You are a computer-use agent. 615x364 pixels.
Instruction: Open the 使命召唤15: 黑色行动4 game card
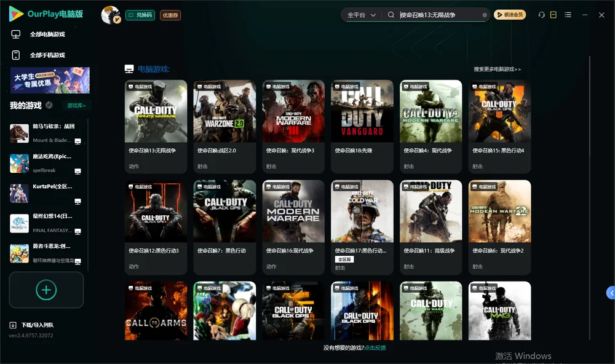pyautogui.click(x=499, y=126)
